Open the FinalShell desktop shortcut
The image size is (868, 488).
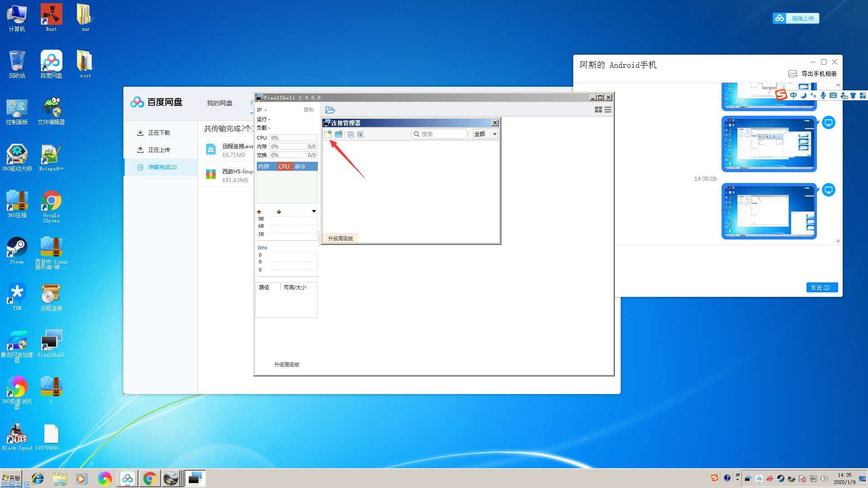pyautogui.click(x=51, y=344)
